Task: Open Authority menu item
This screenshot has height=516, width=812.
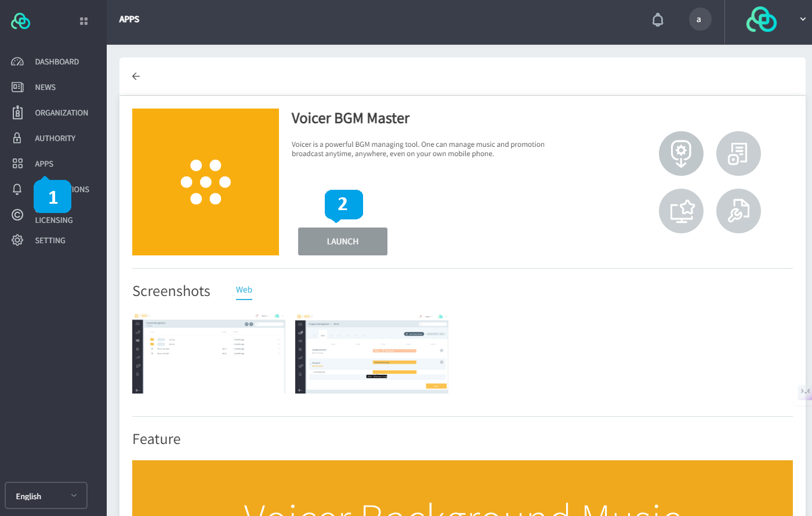Action: (55, 138)
